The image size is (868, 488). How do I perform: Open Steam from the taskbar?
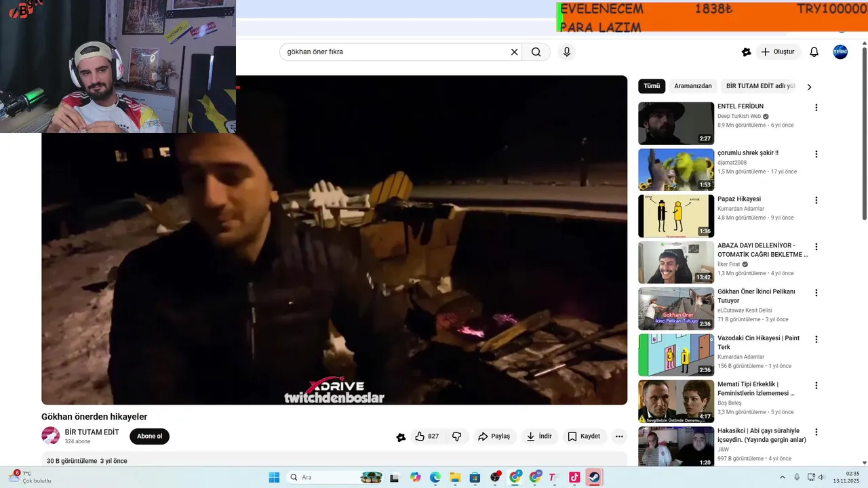pyautogui.click(x=594, y=477)
